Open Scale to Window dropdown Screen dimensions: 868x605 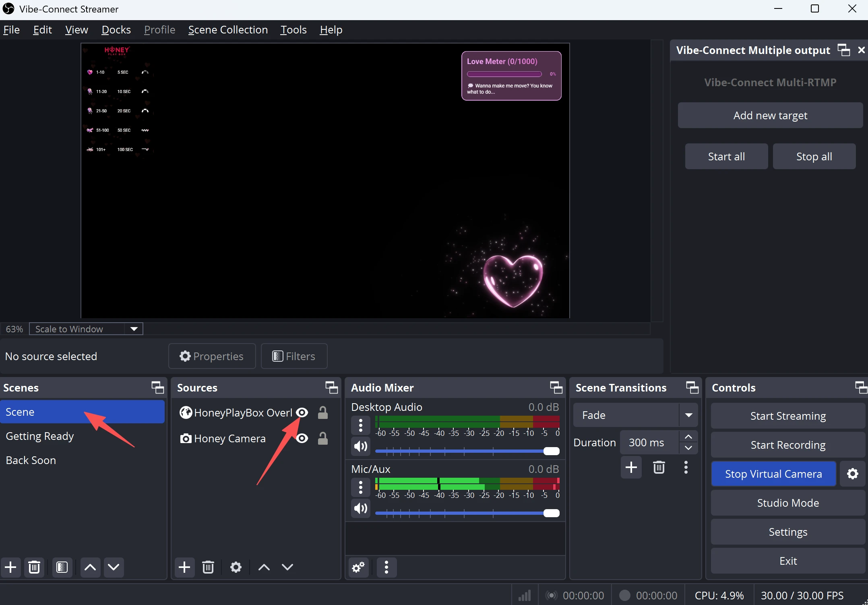134,329
